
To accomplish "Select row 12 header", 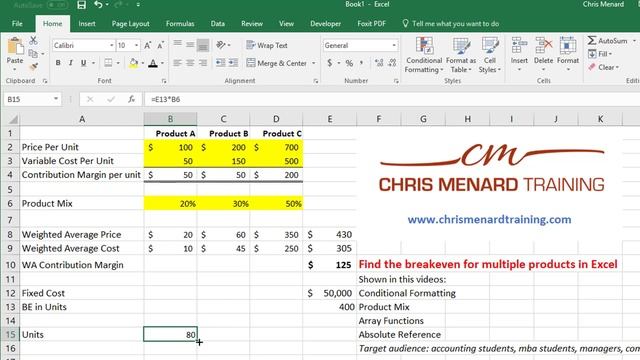I will [x=10, y=293].
